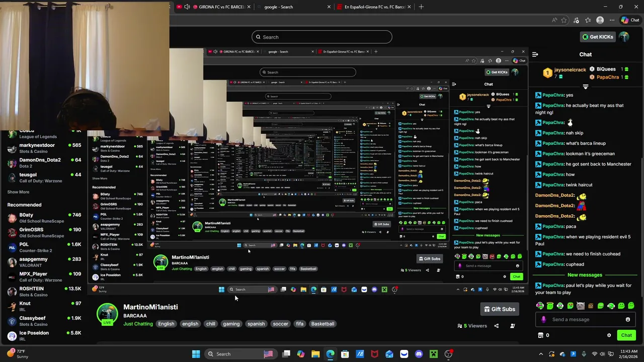The width and height of the screenshot is (644, 362).
Task: Open Edge profile icon in toolbar
Action: 600,20
